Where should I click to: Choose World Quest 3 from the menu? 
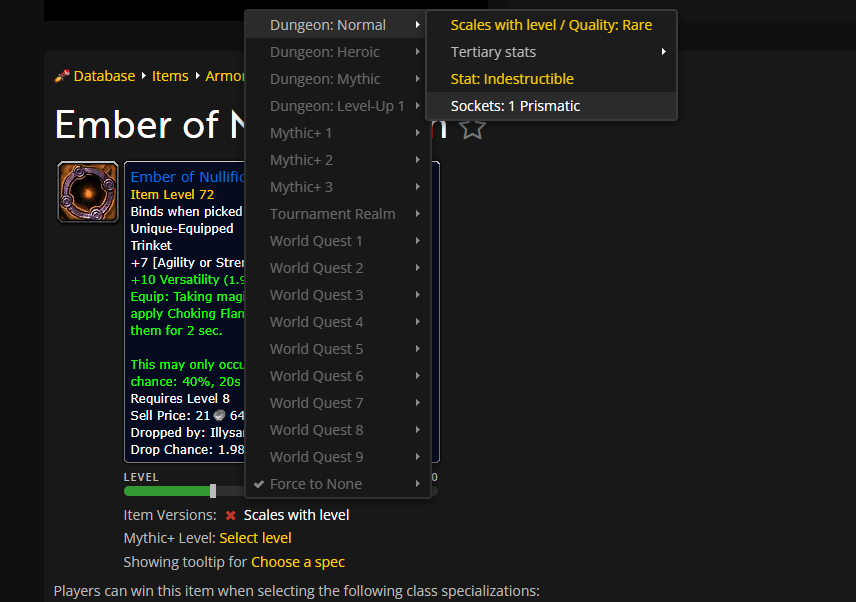coord(338,295)
